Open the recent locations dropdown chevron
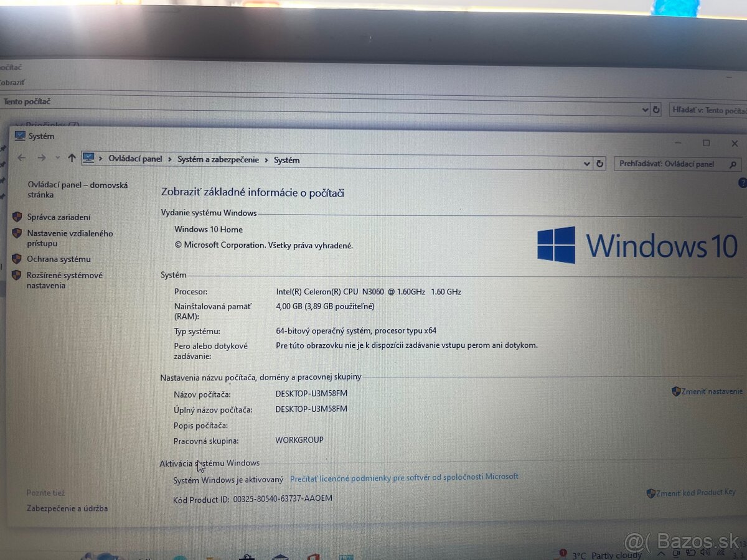 coord(56,157)
